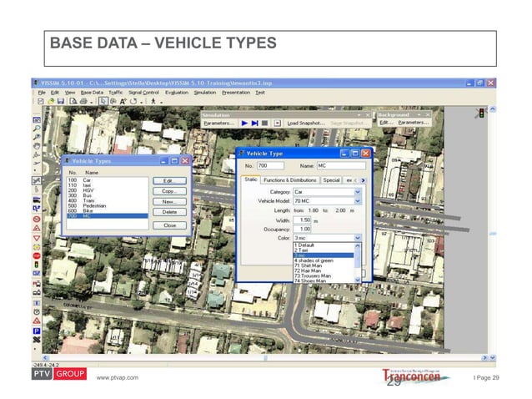Open the Category dropdown showing Car
The image size is (532, 399).
(x=358, y=191)
